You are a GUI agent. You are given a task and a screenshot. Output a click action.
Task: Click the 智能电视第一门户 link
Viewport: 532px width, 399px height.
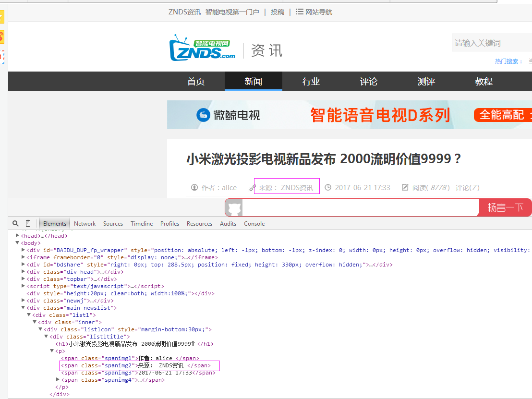[x=232, y=12]
